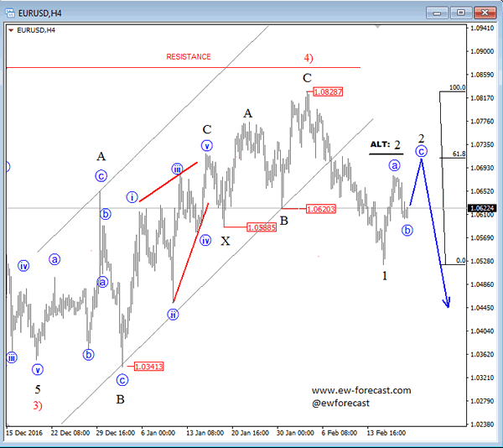Click the 30 Jan 00:00 date label
The width and height of the screenshot is (503, 448).
[295, 433]
